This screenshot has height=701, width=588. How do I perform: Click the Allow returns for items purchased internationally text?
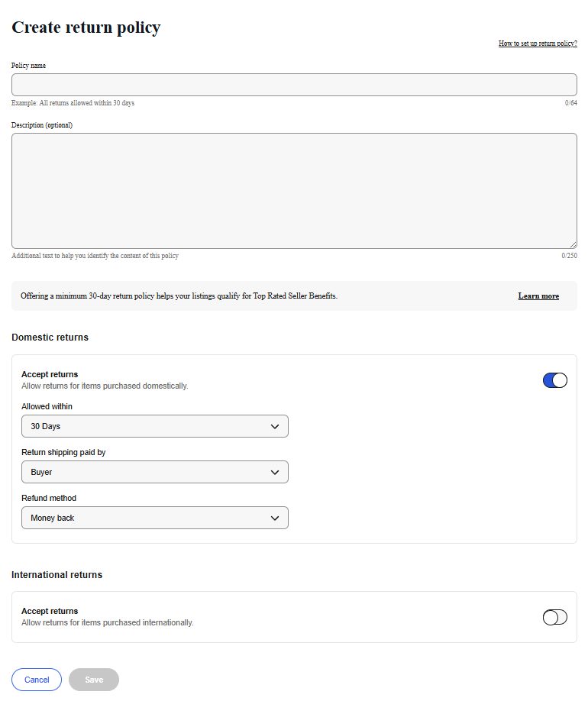click(x=108, y=623)
